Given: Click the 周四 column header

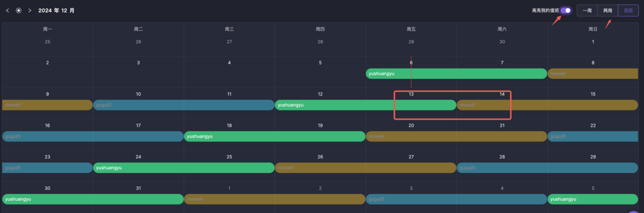Looking at the screenshot, I should (320, 29).
